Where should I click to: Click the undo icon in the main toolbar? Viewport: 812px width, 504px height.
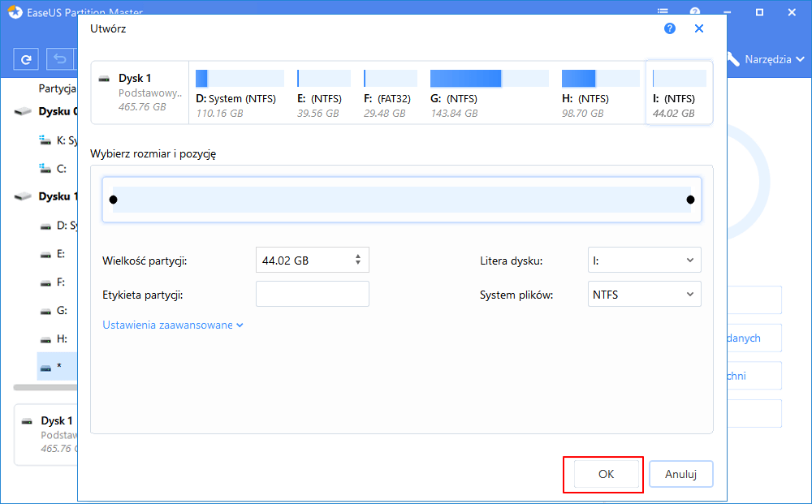coord(60,59)
